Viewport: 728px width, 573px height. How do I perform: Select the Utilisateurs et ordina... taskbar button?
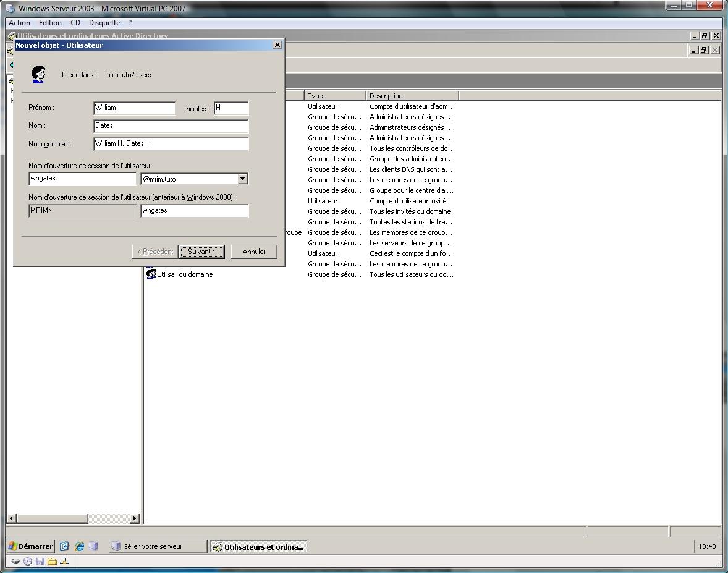coord(258,546)
